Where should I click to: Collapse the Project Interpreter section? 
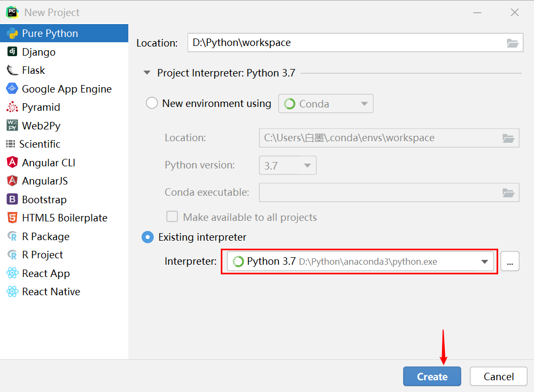pos(147,73)
